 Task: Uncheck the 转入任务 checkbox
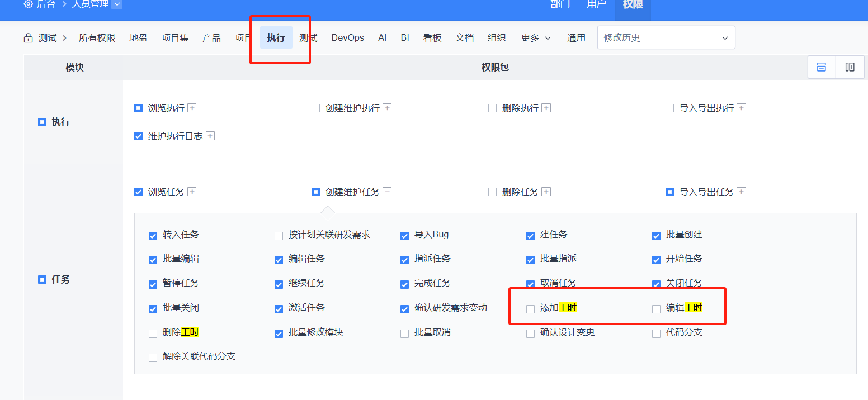tap(153, 236)
